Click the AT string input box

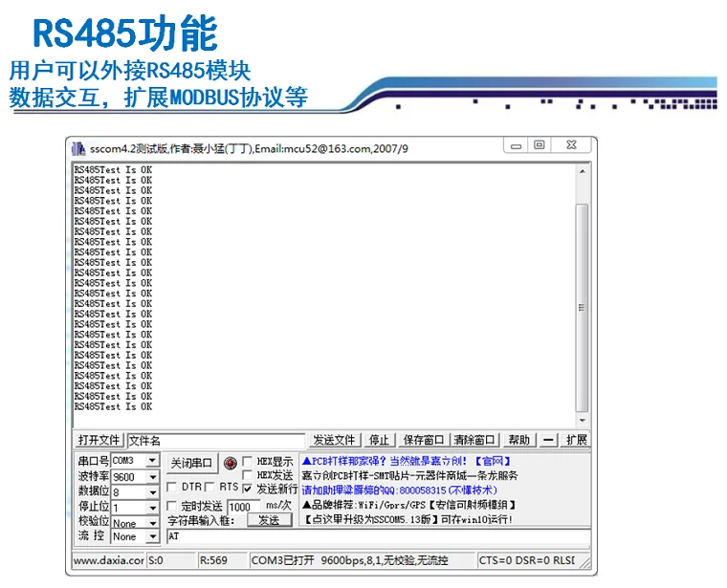coord(378,536)
